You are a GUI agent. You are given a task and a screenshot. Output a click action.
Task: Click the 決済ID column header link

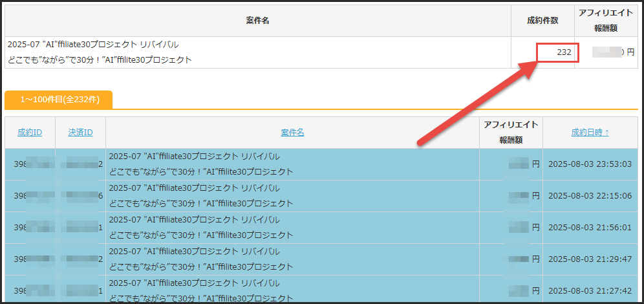point(80,133)
